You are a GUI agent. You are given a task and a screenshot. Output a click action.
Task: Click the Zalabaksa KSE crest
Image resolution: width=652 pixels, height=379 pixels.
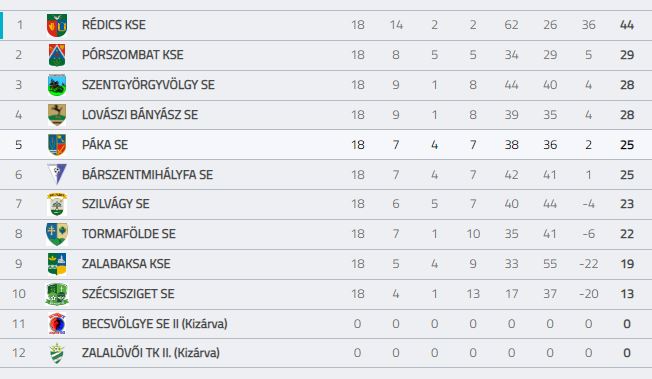(57, 264)
